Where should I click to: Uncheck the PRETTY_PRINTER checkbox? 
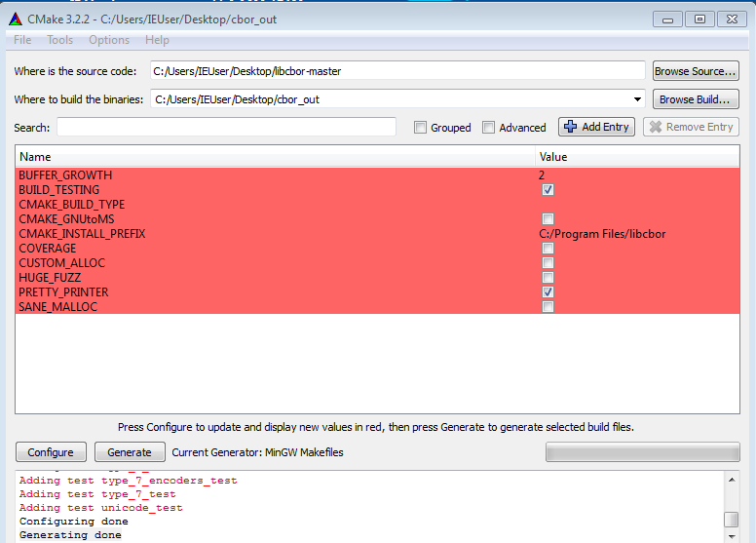coord(548,292)
